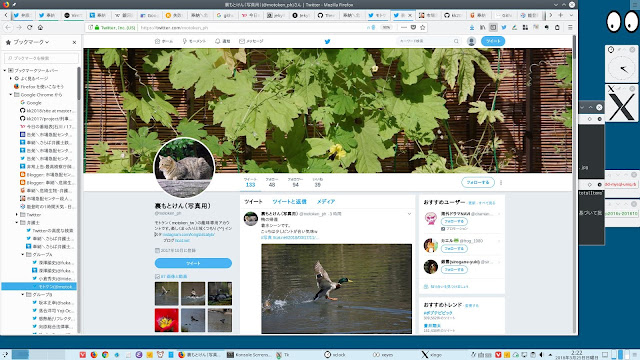Open the bookmarks sidebar header dropdown
Screen dimensions: 640x360
(x=31, y=42)
